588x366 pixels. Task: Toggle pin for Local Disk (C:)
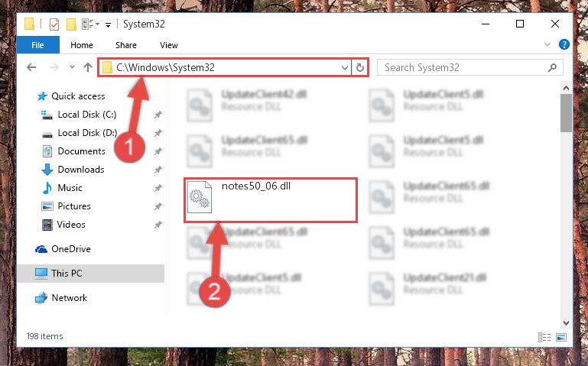pyautogui.click(x=158, y=115)
